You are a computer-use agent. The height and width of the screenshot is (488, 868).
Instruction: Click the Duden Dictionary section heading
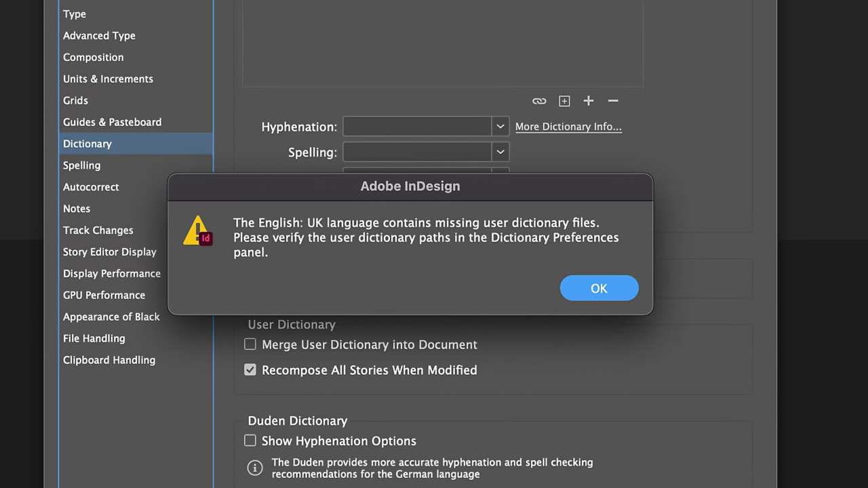coord(298,421)
